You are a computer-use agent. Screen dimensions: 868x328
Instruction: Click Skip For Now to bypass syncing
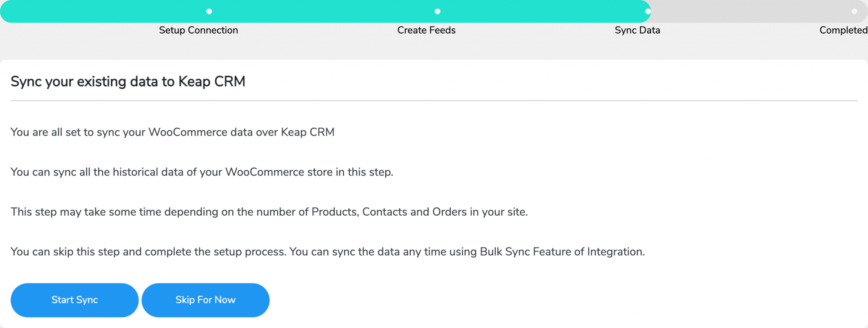pyautogui.click(x=206, y=300)
